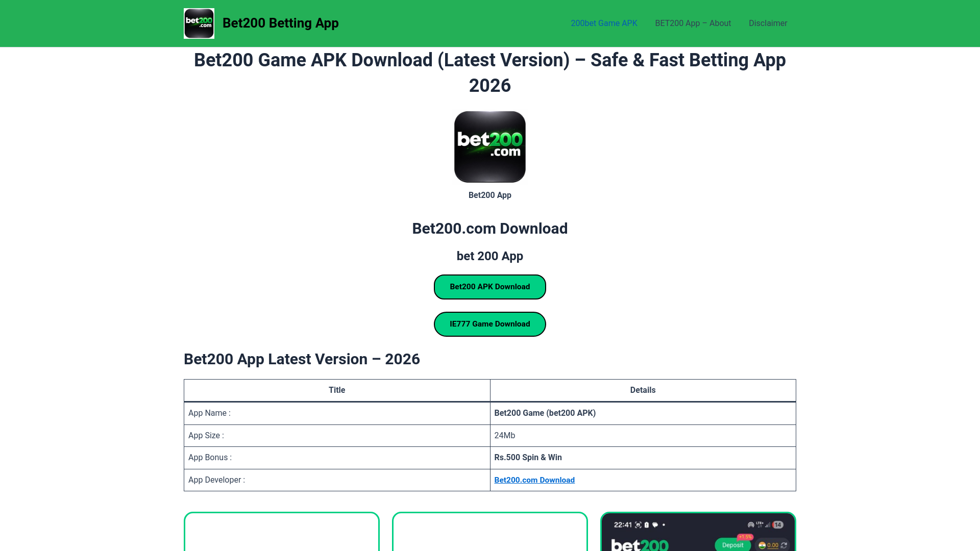The width and height of the screenshot is (980, 551).
Task: Click the bet200.com logo in the header
Action: pos(199,23)
